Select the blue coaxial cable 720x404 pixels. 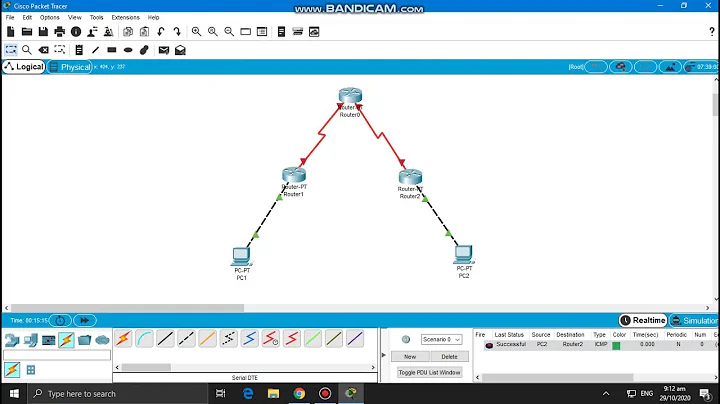coord(250,339)
